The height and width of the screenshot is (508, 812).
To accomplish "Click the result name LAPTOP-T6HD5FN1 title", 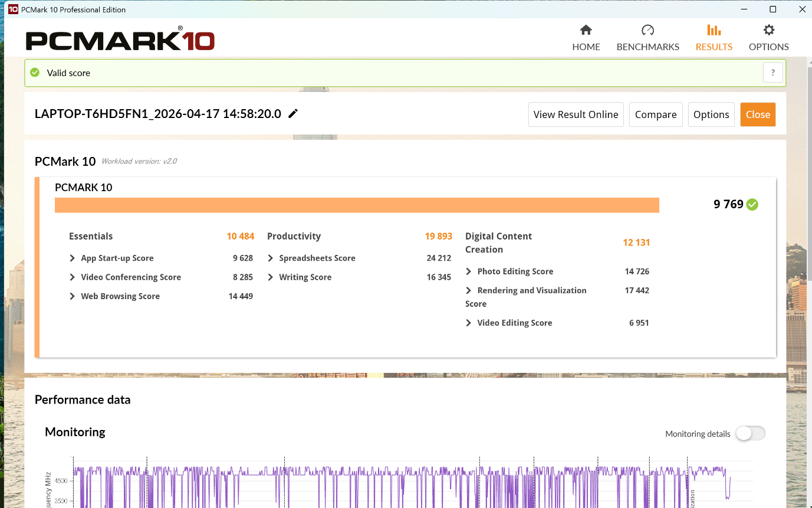I will [x=158, y=114].
